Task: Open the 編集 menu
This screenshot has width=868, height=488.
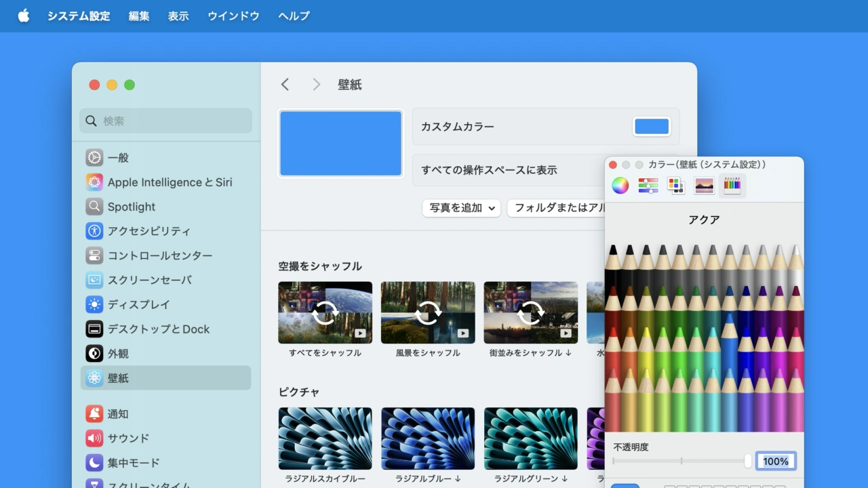Action: (139, 16)
